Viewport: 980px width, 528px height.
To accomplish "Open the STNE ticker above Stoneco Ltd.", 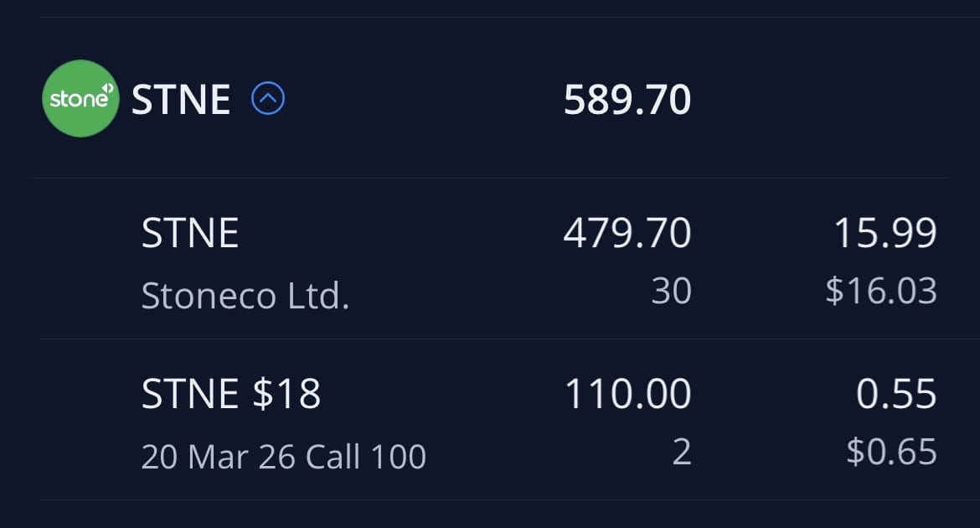I will tap(190, 233).
